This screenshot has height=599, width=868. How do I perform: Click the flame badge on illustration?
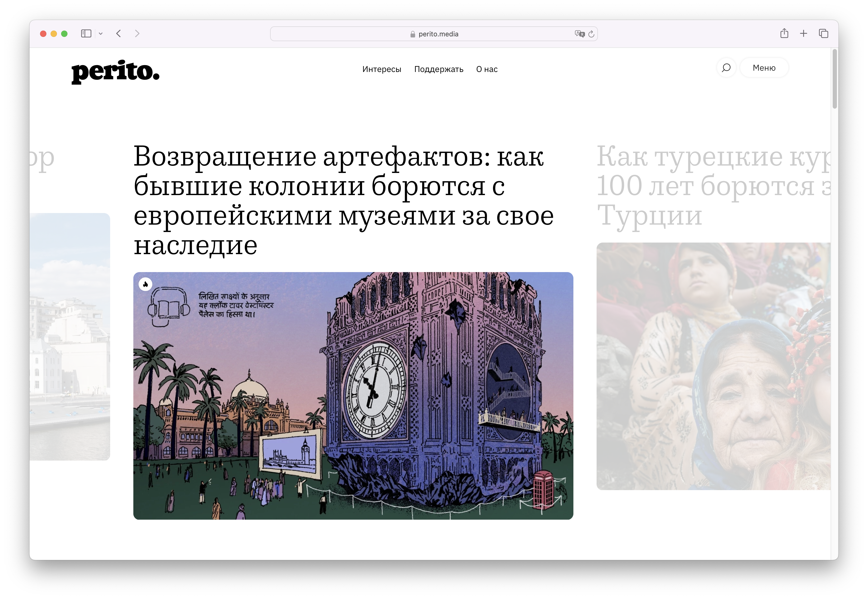click(x=145, y=284)
